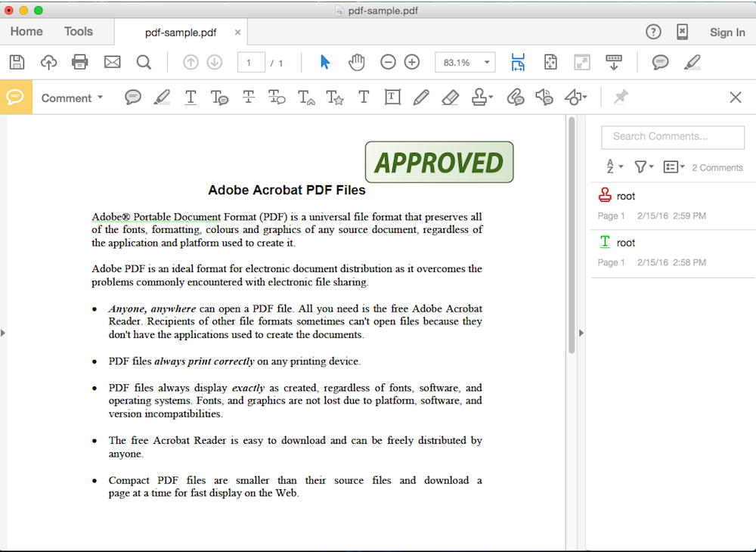Pick the Highlight tool in the main toolbar
756x552 pixels.
coord(692,62)
